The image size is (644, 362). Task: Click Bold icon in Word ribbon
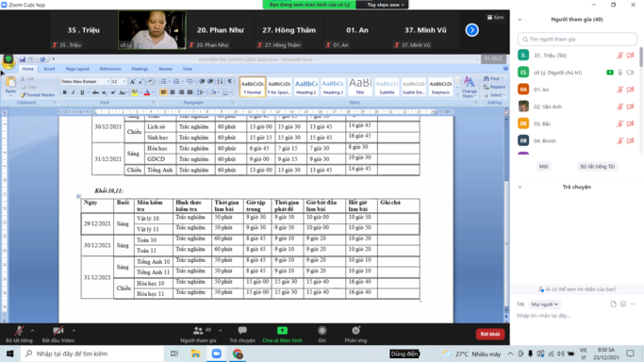tap(64, 92)
